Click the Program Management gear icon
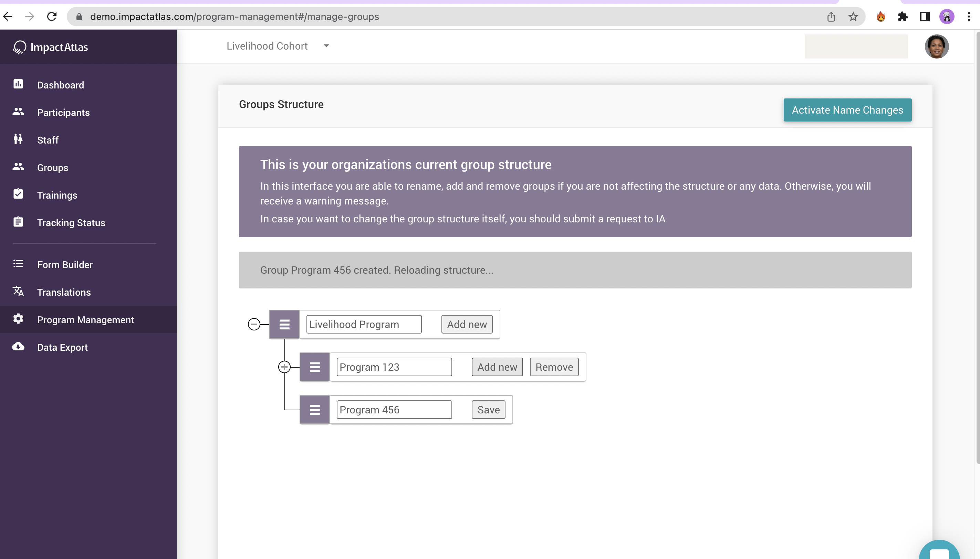980x559 pixels. pyautogui.click(x=18, y=319)
